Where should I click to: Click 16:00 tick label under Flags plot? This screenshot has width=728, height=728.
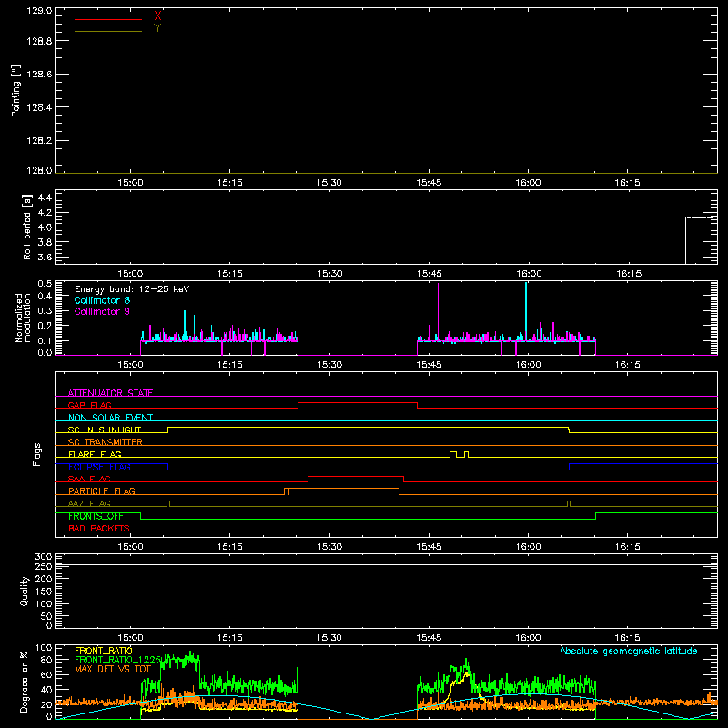coord(528,547)
